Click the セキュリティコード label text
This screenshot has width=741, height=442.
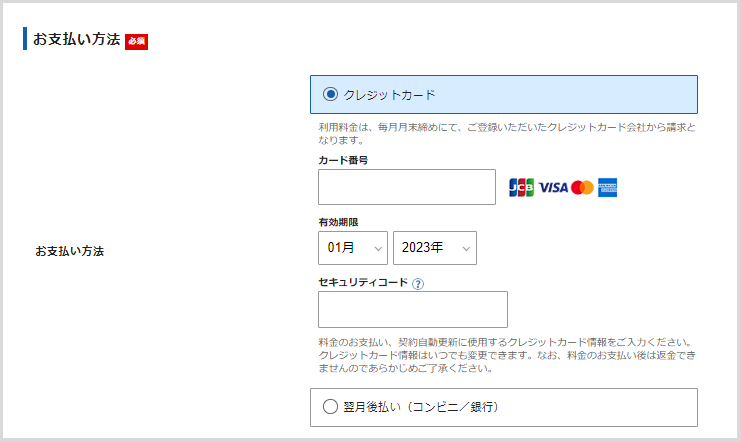point(363,283)
